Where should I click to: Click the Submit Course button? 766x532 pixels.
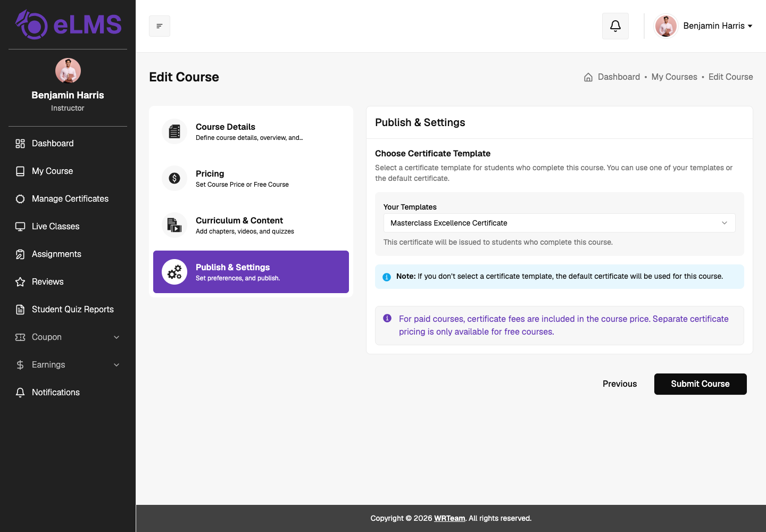(x=701, y=384)
